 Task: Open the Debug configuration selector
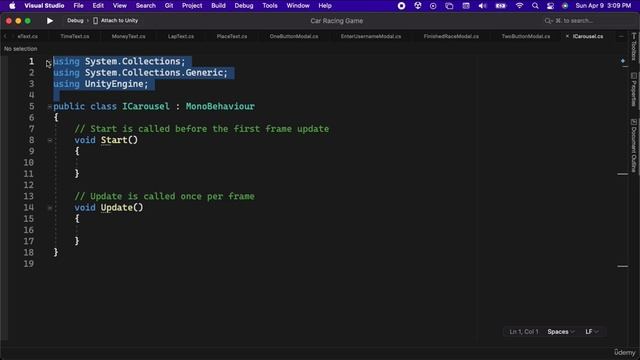[x=75, y=20]
